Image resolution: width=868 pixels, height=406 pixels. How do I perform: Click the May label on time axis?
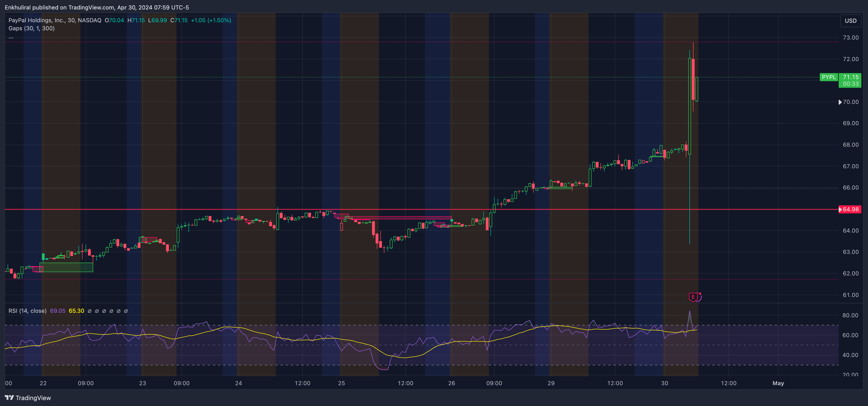click(x=778, y=383)
